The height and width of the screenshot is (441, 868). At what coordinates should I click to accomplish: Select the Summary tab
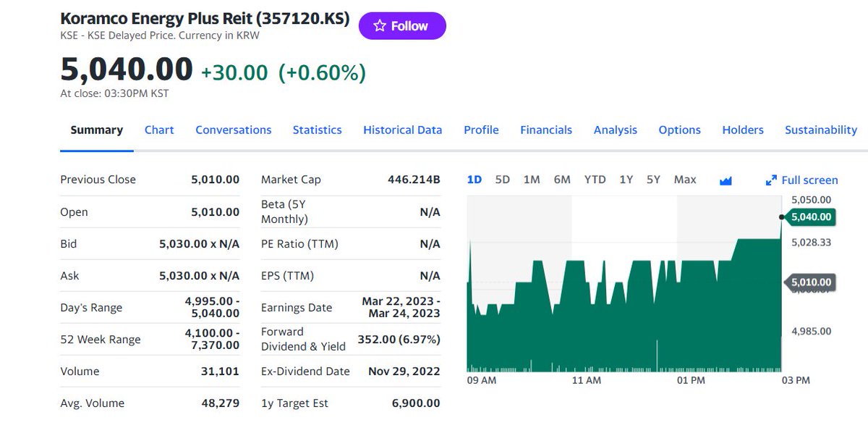(x=96, y=130)
